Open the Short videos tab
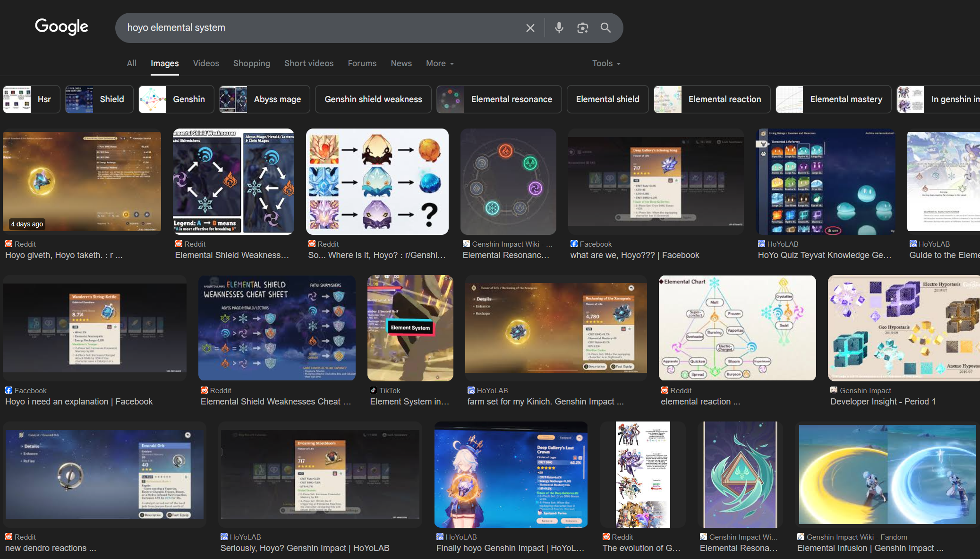This screenshot has width=980, height=559. (309, 63)
